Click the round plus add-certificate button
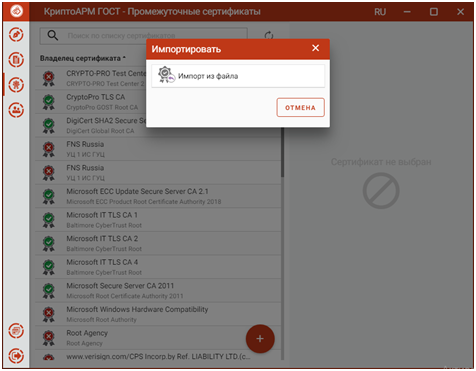The image size is (476, 371). (260, 339)
